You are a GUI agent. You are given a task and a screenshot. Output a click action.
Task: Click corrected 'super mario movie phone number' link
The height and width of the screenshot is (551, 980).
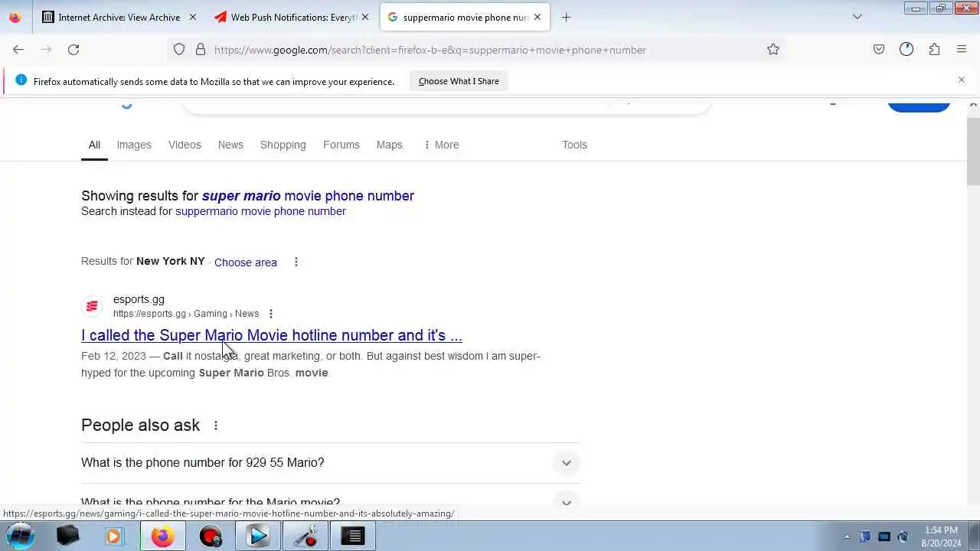click(308, 196)
